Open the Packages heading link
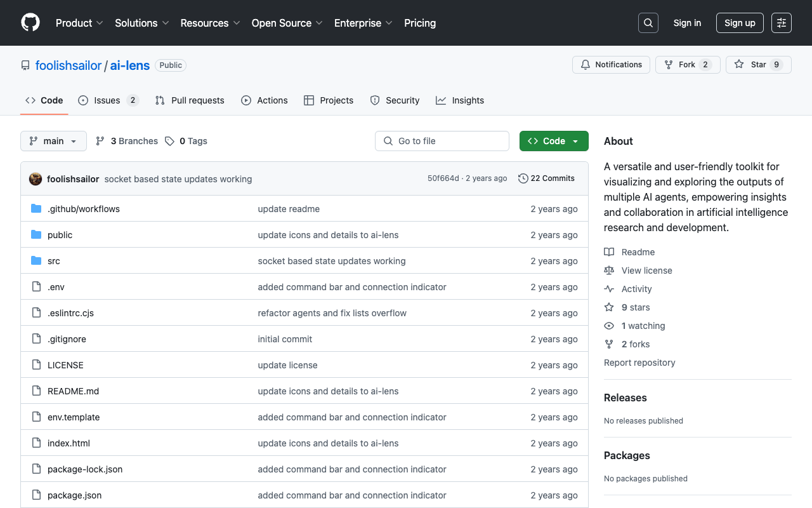The image size is (812, 508). tap(627, 455)
